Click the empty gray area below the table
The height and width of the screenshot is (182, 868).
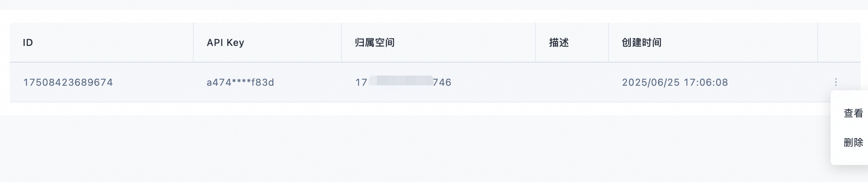(406, 149)
